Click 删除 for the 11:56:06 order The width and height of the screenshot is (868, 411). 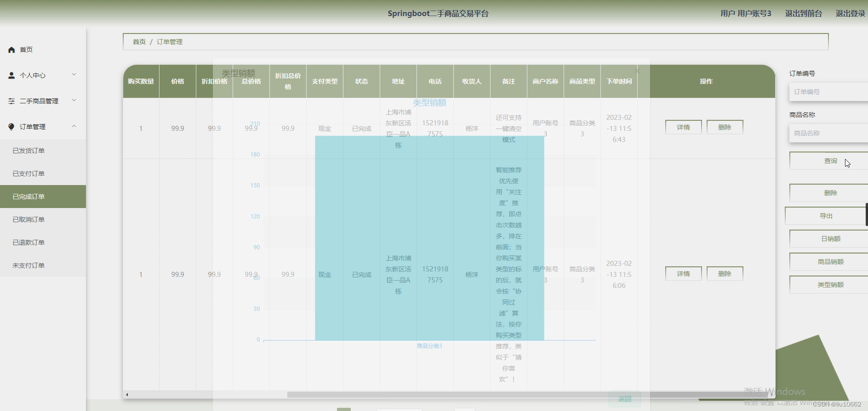(x=725, y=274)
